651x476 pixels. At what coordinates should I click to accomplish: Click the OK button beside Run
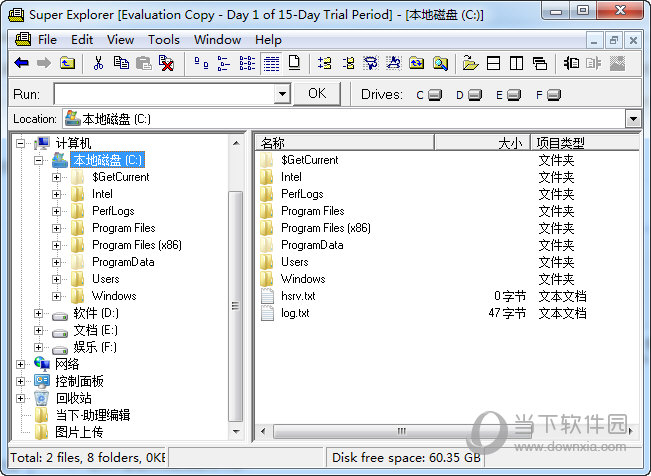[x=317, y=93]
